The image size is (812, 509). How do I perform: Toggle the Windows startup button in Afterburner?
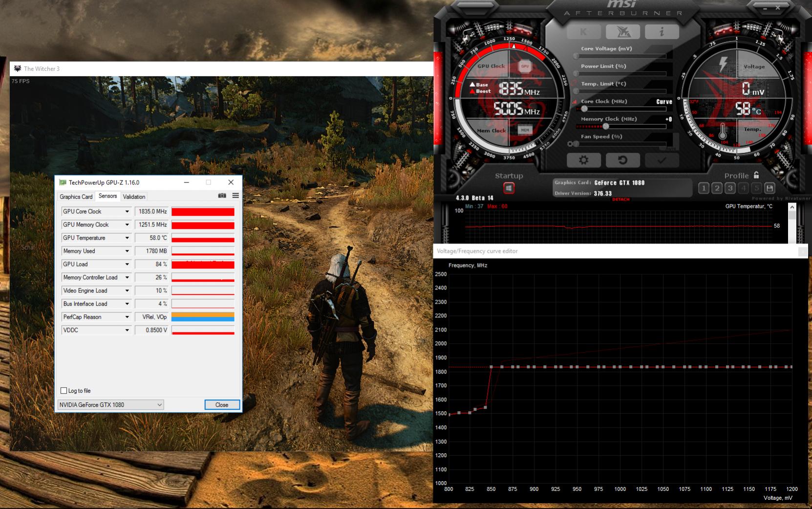coord(509,188)
